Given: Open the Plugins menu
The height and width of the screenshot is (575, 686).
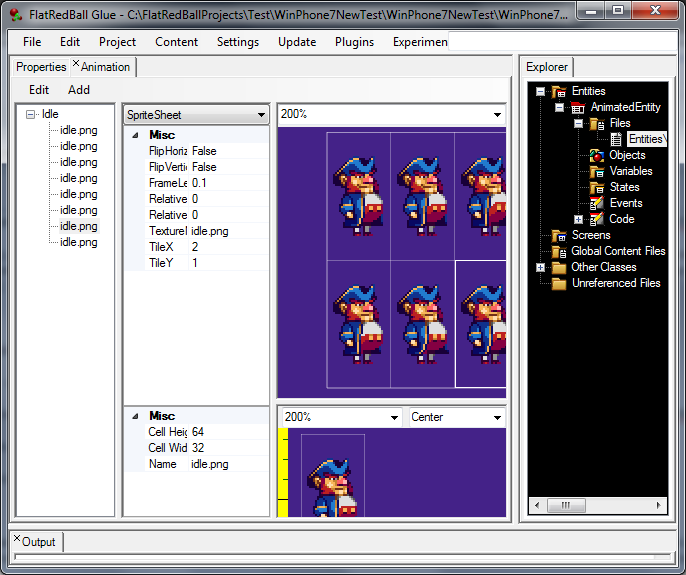Looking at the screenshot, I should (355, 42).
